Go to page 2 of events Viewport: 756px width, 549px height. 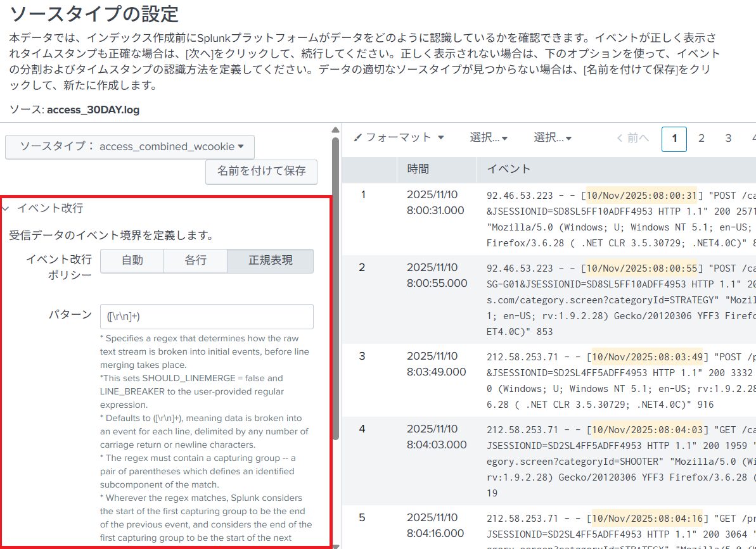point(702,139)
